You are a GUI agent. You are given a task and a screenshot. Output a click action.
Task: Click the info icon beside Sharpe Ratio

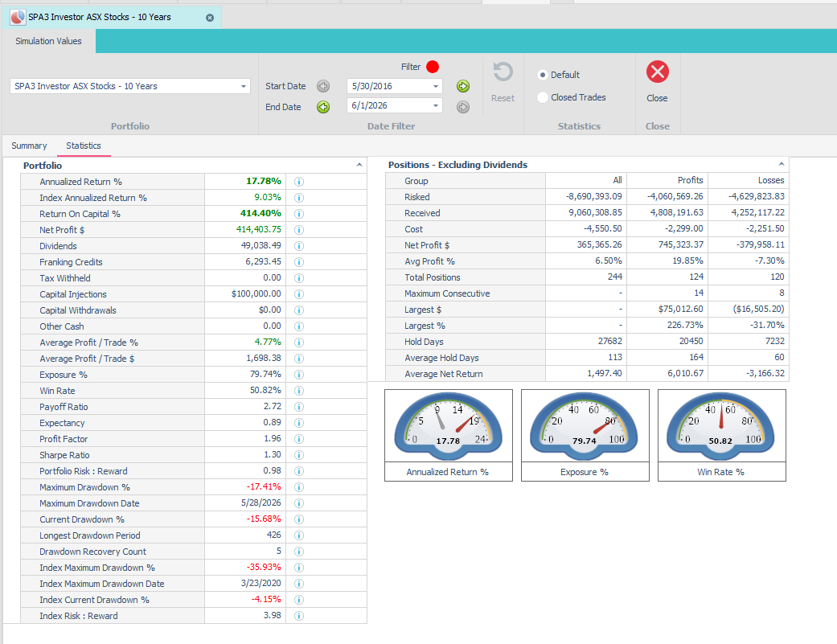pyautogui.click(x=299, y=454)
